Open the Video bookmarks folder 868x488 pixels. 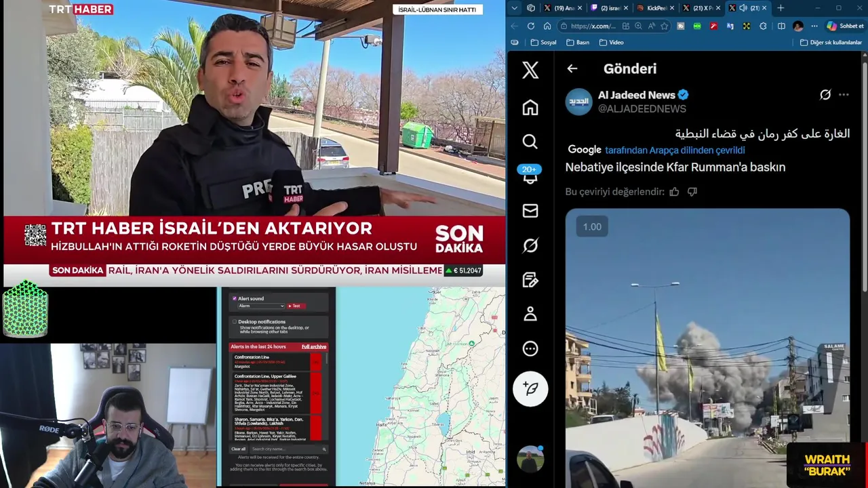pos(611,42)
